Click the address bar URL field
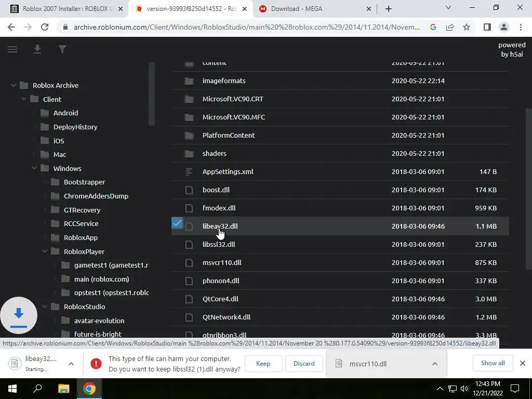Screen dimensions: 532x399 click(247, 27)
